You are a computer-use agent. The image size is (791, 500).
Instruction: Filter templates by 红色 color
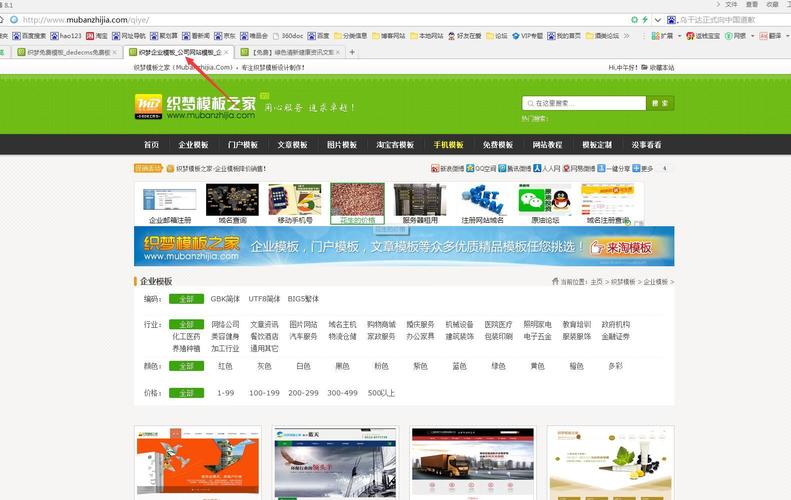point(225,366)
